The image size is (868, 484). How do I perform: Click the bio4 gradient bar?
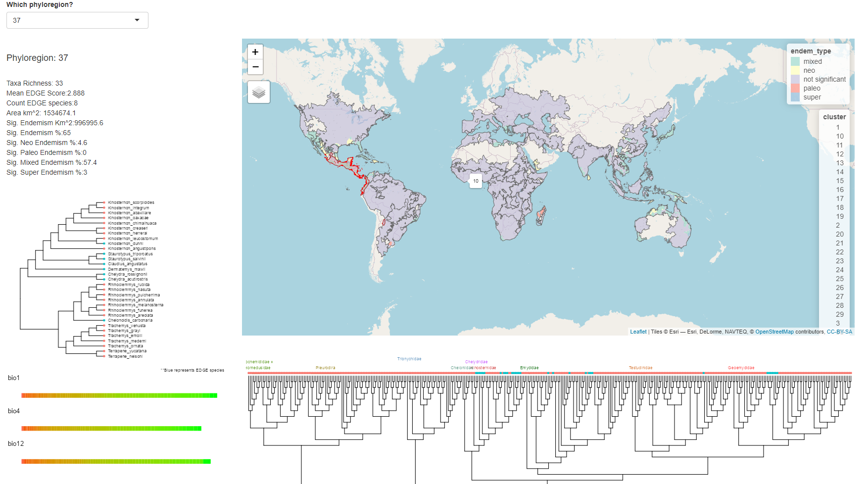coord(111,429)
